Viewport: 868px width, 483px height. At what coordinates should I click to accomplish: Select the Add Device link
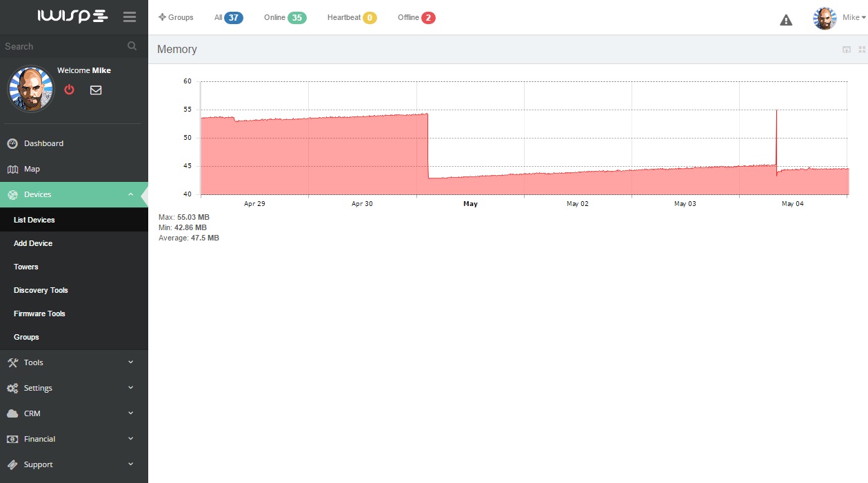[x=33, y=243]
